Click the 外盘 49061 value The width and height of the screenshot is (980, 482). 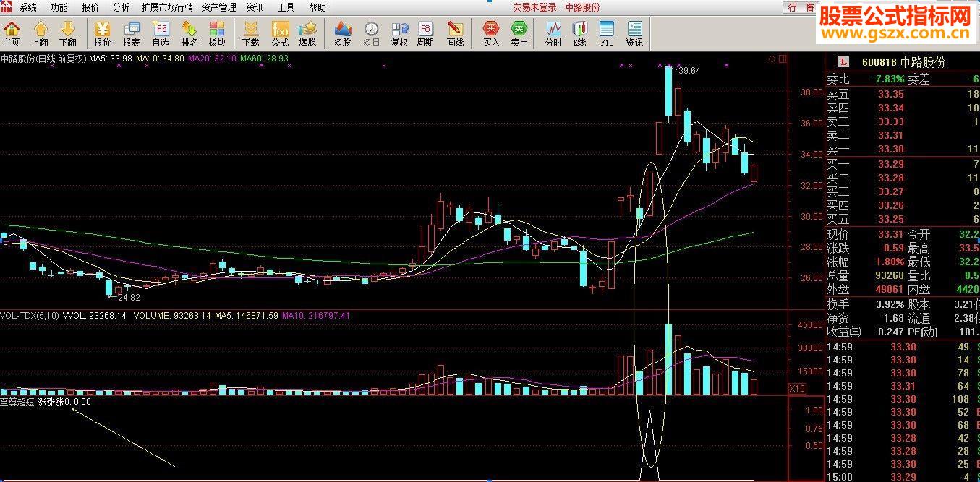click(x=890, y=289)
